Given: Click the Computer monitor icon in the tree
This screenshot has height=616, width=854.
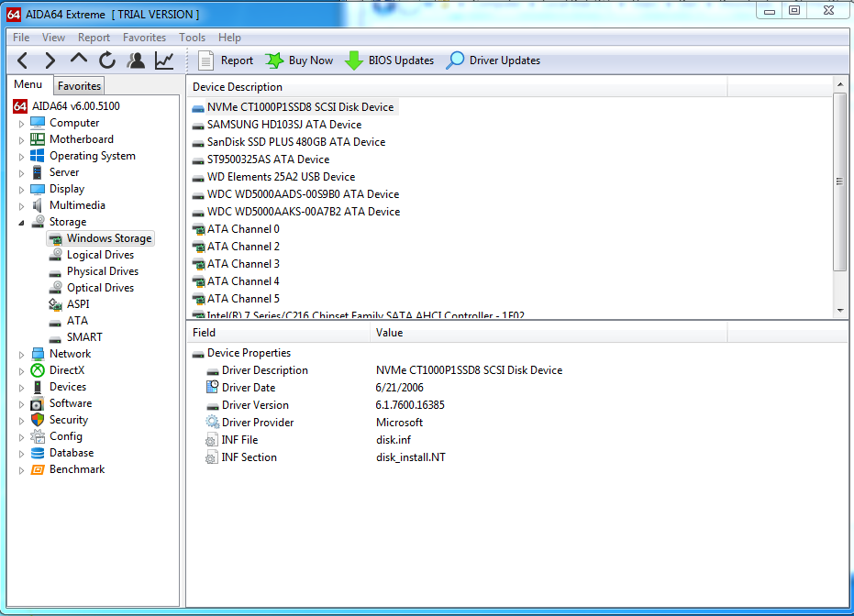Looking at the screenshot, I should pos(38,123).
